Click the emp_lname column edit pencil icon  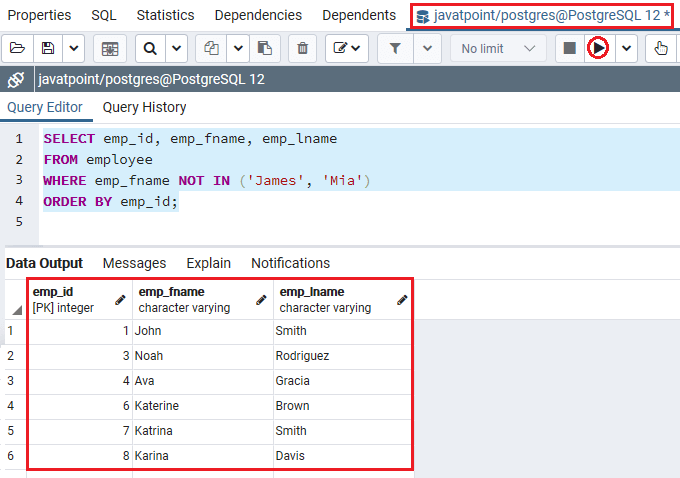[x=402, y=300]
